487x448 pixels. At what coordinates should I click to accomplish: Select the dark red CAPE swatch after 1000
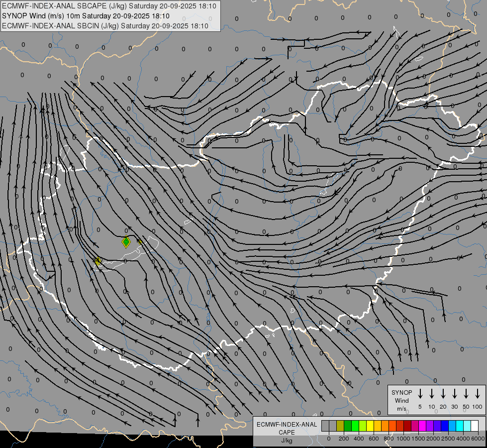click(407, 426)
